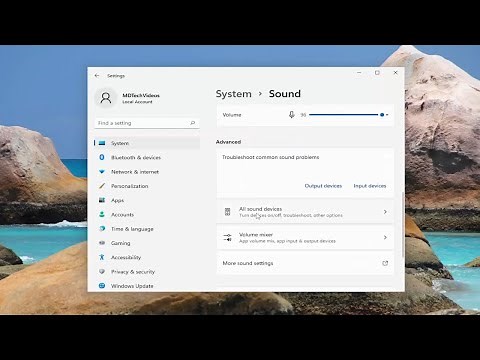Screen dimensions: 480x360
Task: Click the Time & language globe icon
Action: 102,229
